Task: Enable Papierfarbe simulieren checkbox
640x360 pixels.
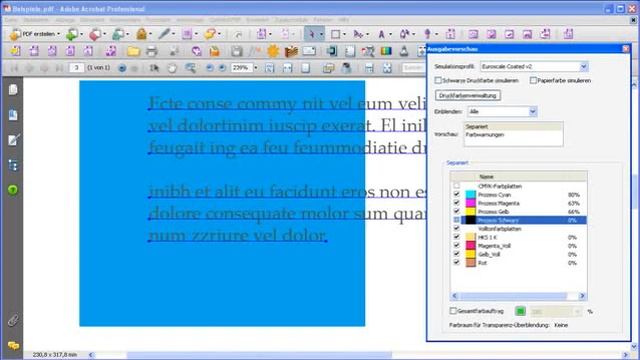Action: click(533, 80)
